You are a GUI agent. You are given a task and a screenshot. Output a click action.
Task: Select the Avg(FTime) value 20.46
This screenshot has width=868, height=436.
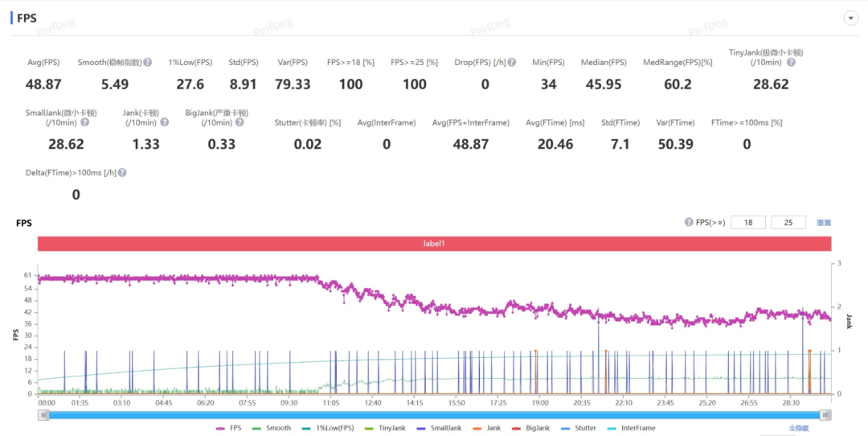555,144
